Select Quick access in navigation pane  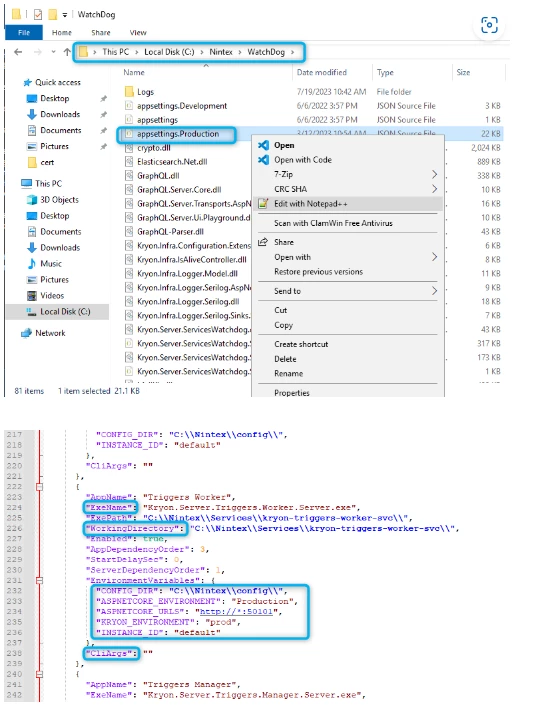click(x=58, y=82)
